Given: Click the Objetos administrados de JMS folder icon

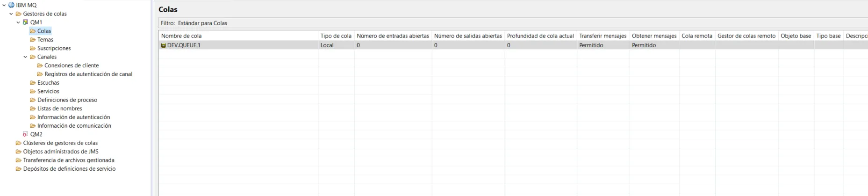Looking at the screenshot, I should 19,152.
